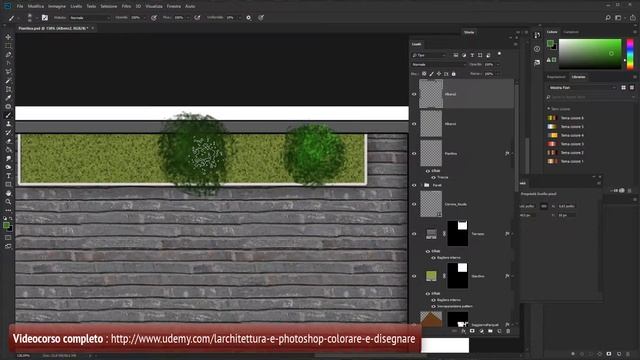Hide the second Alberi layer

click(414, 124)
